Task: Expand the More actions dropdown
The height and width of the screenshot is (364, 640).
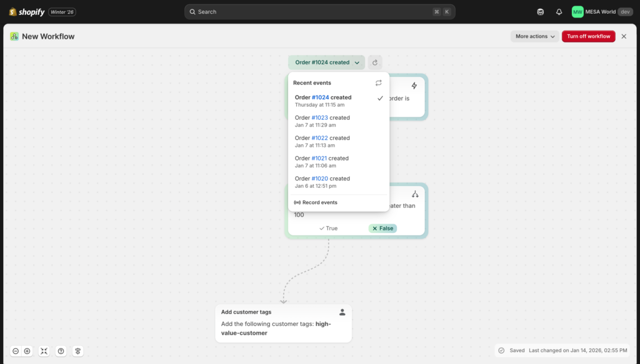Action: click(x=534, y=36)
